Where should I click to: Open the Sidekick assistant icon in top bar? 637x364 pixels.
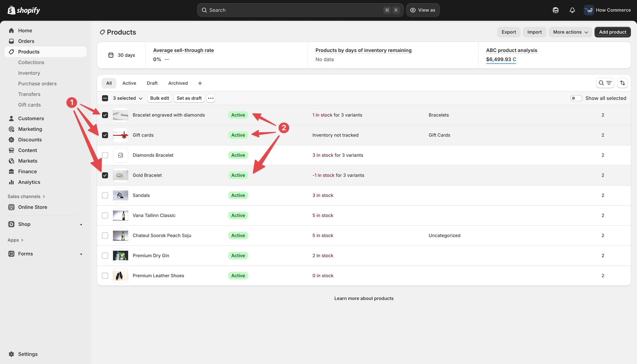click(x=555, y=10)
